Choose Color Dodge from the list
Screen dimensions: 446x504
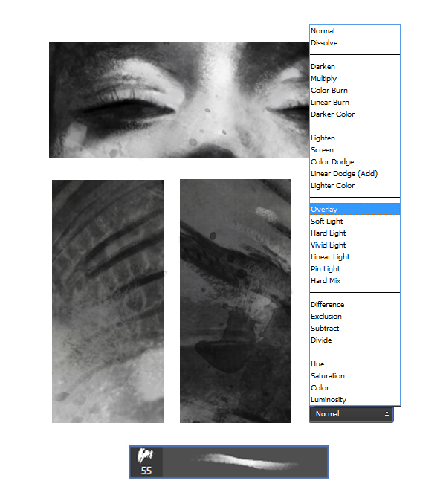pos(355,162)
